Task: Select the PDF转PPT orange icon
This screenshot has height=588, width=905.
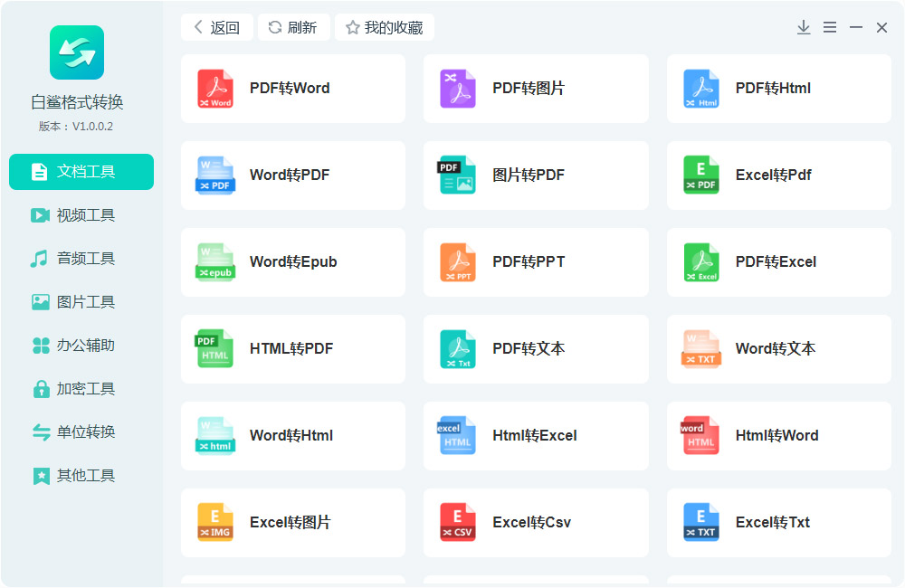Action: [x=458, y=262]
